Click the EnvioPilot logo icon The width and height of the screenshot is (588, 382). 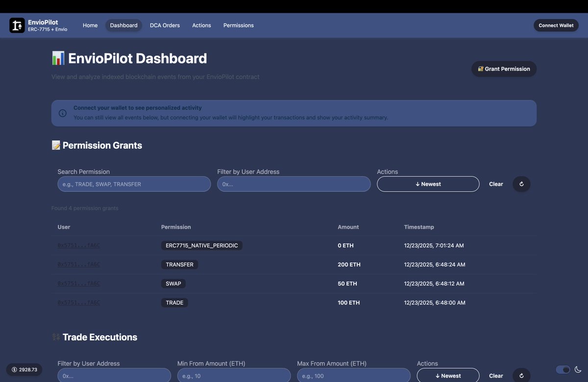(17, 25)
